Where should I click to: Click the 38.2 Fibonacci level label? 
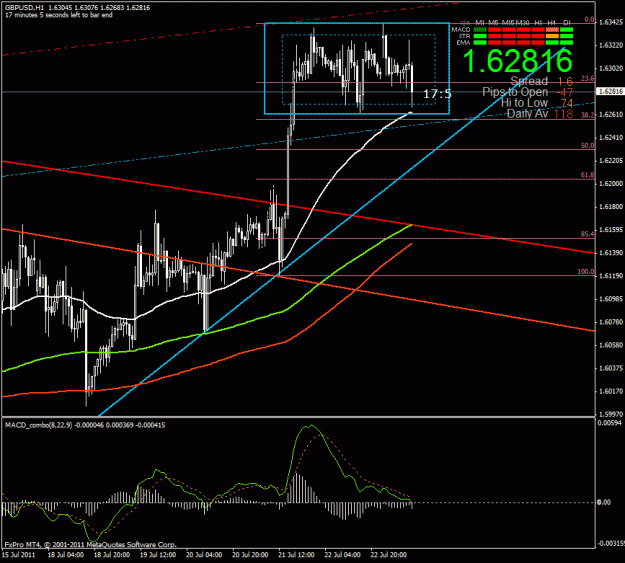coord(588,115)
